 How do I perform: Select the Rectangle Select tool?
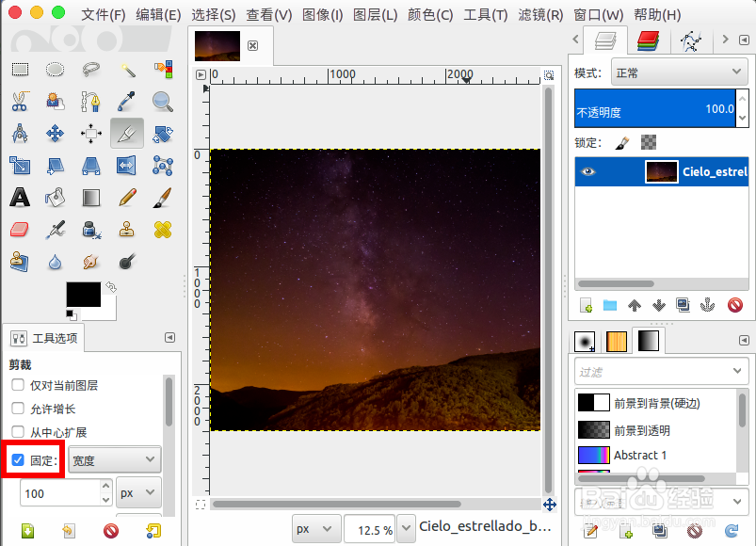(x=20, y=70)
